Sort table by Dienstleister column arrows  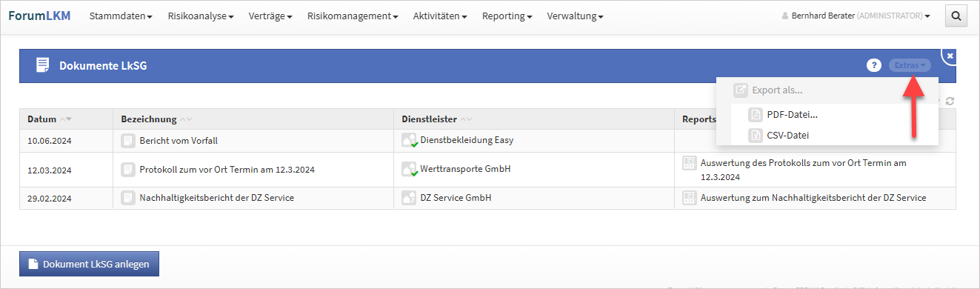[466, 119]
